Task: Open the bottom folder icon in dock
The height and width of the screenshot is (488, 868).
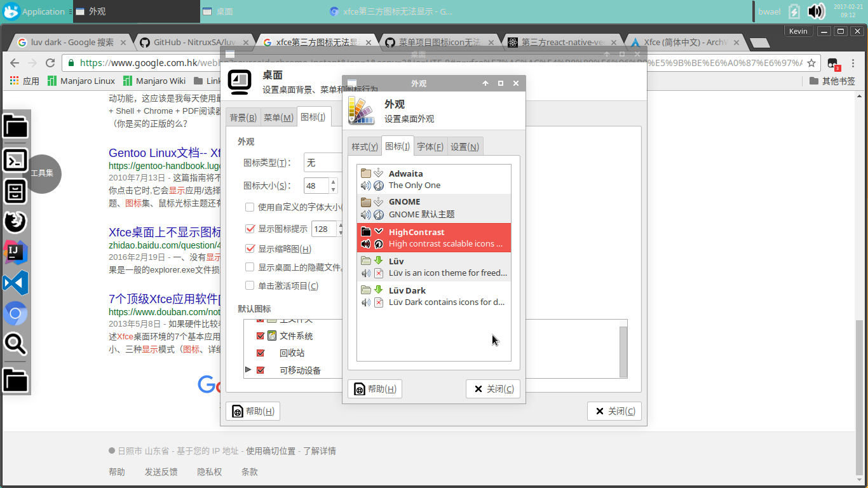Action: coord(16,381)
